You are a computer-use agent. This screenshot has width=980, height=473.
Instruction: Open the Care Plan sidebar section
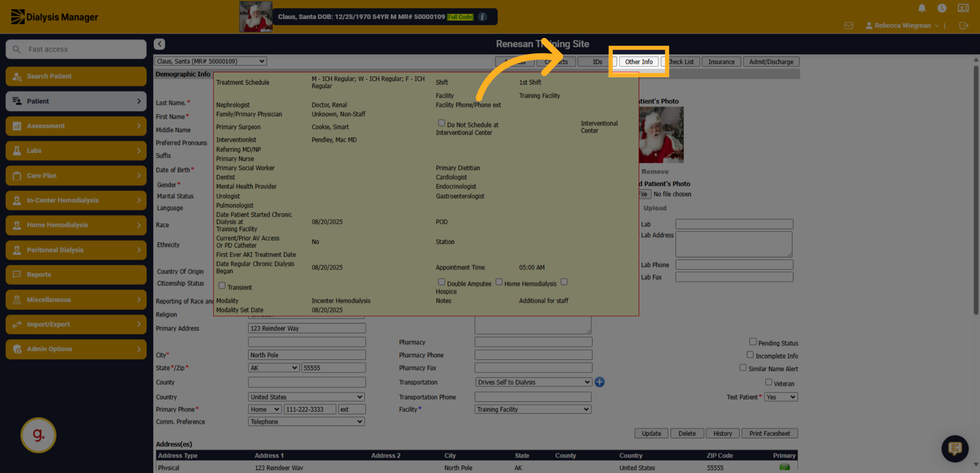[76, 175]
